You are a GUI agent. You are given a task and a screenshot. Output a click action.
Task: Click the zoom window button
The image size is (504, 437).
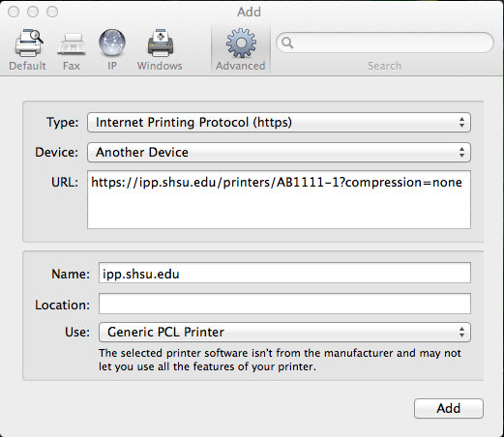tap(52, 12)
